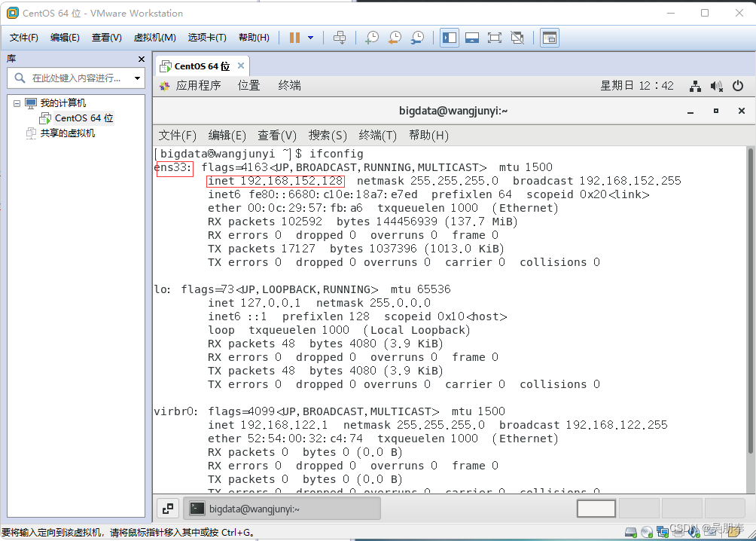Image resolution: width=756 pixels, height=541 pixels.
Task: Click the power icon in GNOME top bar
Action: pos(738,86)
